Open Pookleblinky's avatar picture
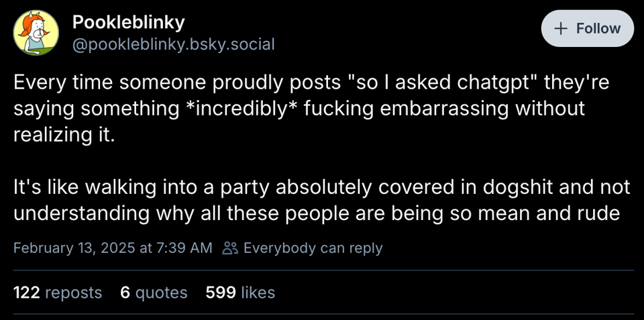 coord(36,32)
